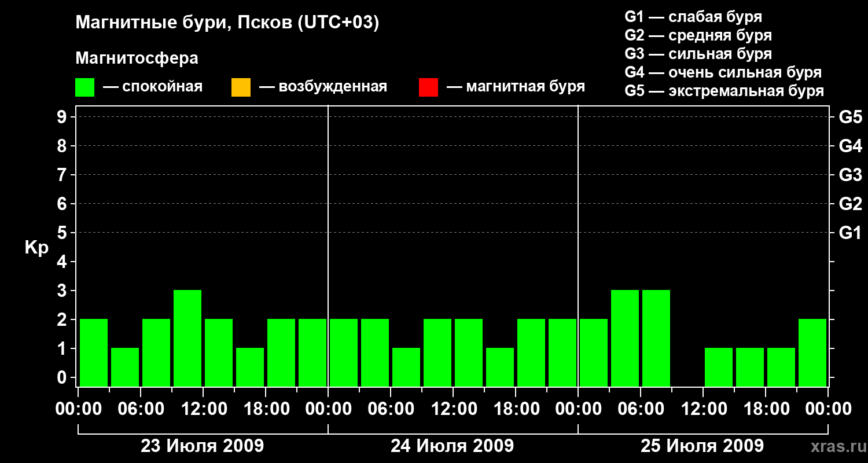Click the last bar on 25 July
This screenshot has width=868, height=463.
pyautogui.click(x=812, y=352)
